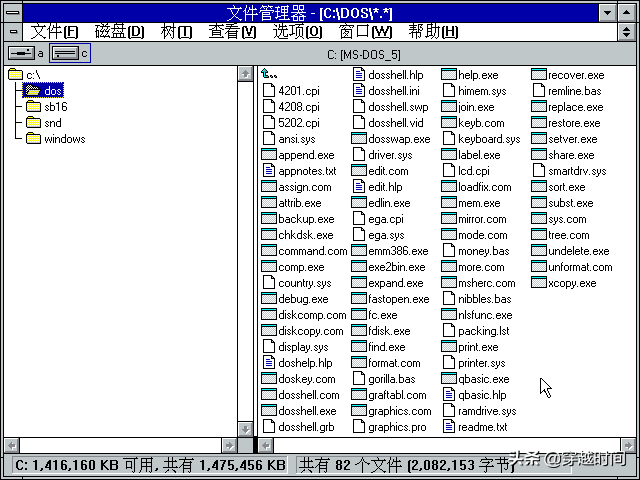Click the command.com program icon
The image size is (640, 480).
point(269,251)
